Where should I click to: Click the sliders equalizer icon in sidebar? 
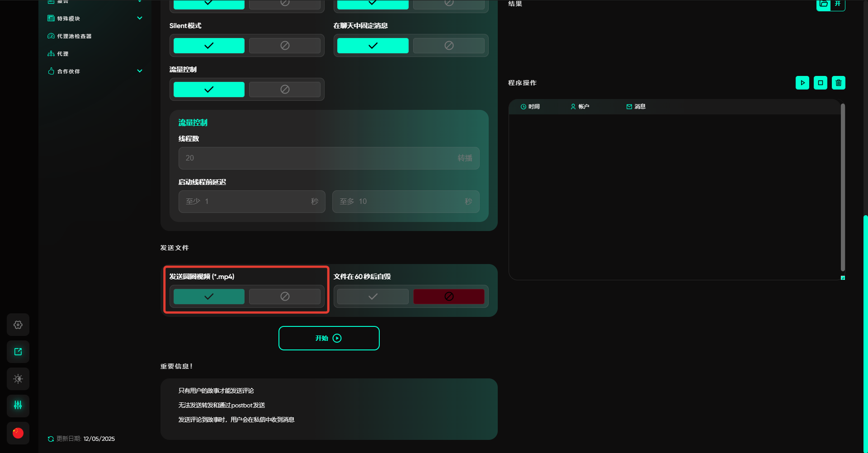pyautogui.click(x=18, y=406)
